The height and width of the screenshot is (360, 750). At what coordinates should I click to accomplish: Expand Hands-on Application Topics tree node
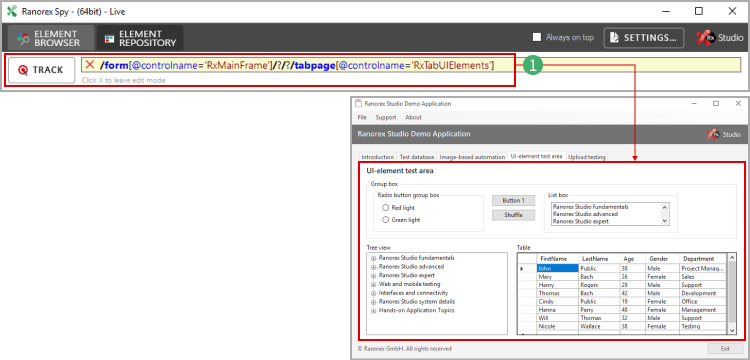(x=374, y=311)
